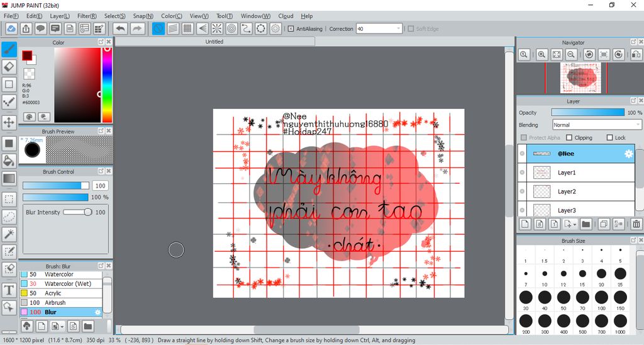Adjust the layer Opacity slider
Screen dimensions: 644x345
pos(588,112)
